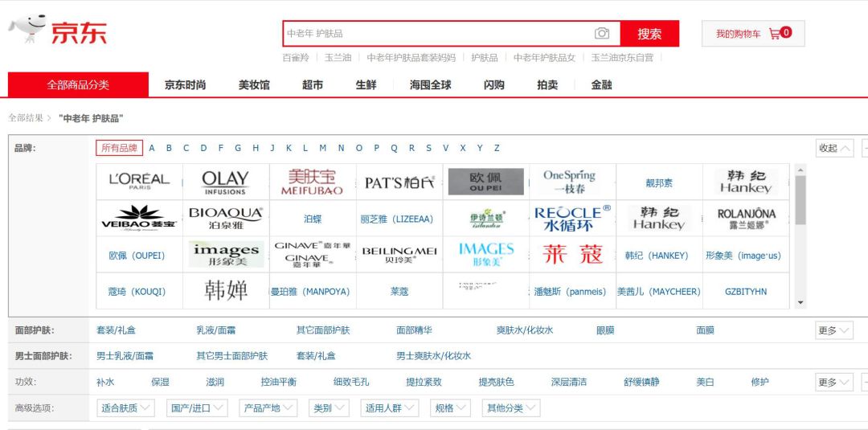Filter by 美白 effect
868x430 pixels.
tap(706, 382)
